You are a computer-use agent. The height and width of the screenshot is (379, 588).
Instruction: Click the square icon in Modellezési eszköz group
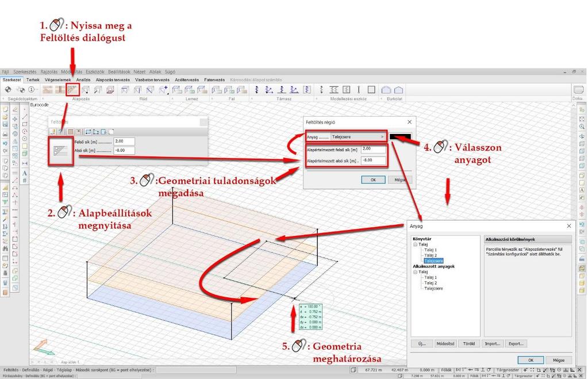coord(371,90)
